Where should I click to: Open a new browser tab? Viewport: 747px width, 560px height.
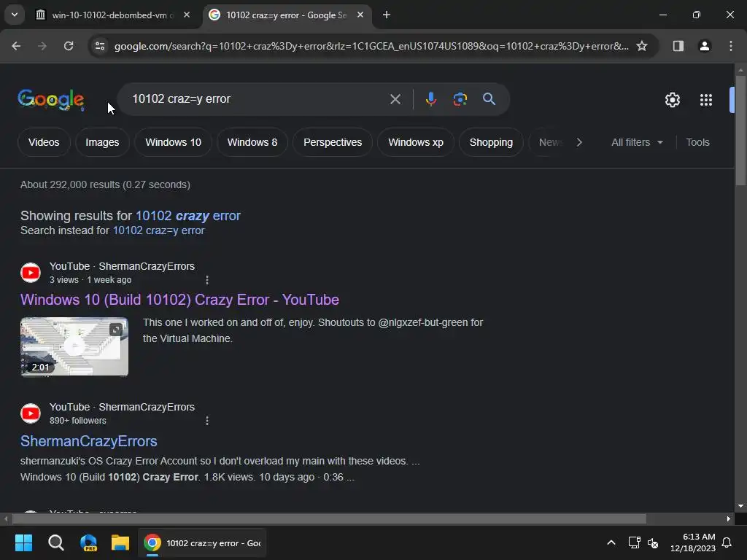pos(387,15)
